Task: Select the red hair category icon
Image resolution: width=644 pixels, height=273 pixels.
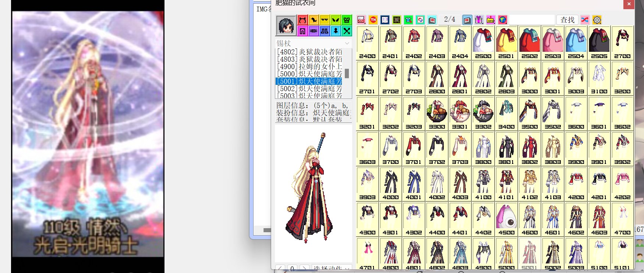Action: coord(302,20)
